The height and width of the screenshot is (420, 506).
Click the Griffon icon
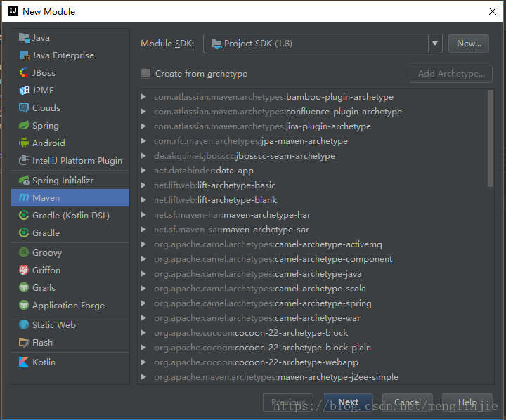(x=24, y=270)
